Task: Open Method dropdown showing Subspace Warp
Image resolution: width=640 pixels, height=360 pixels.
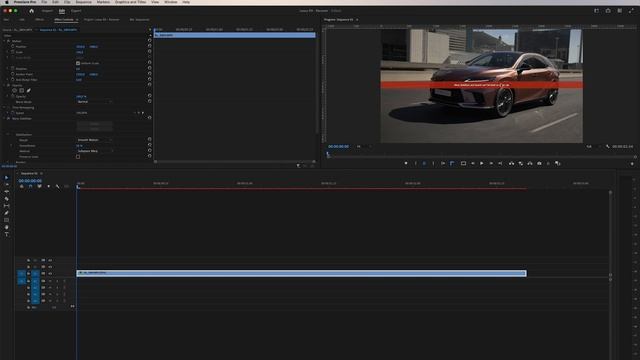Action: click(x=94, y=151)
